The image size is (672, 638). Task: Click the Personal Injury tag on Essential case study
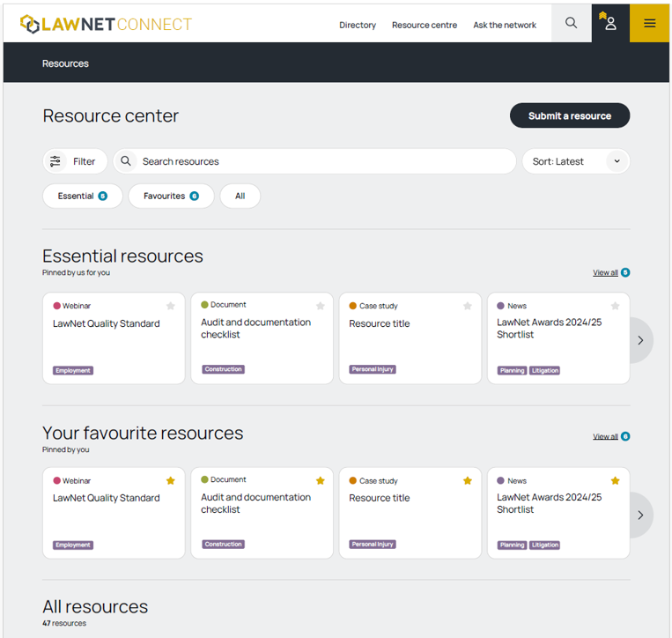[x=373, y=369]
